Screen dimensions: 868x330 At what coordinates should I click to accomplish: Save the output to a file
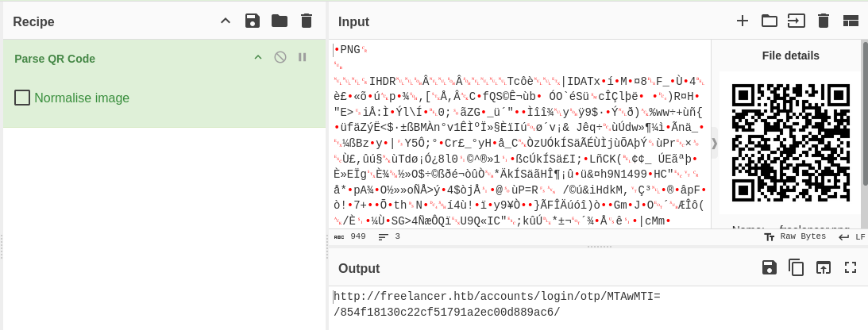(770, 267)
